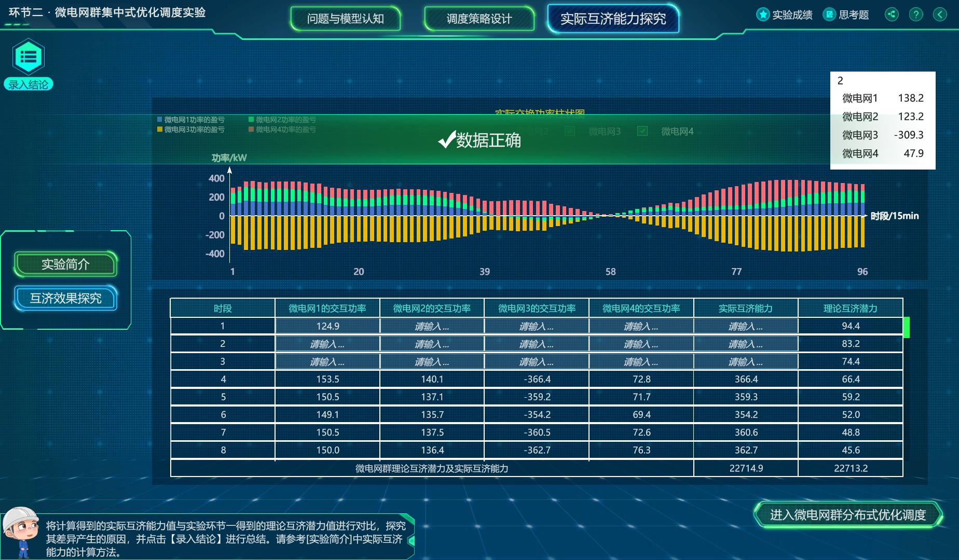Click the yellow 微电网3 legend color swatch
This screenshot has width=959, height=560.
(158, 130)
